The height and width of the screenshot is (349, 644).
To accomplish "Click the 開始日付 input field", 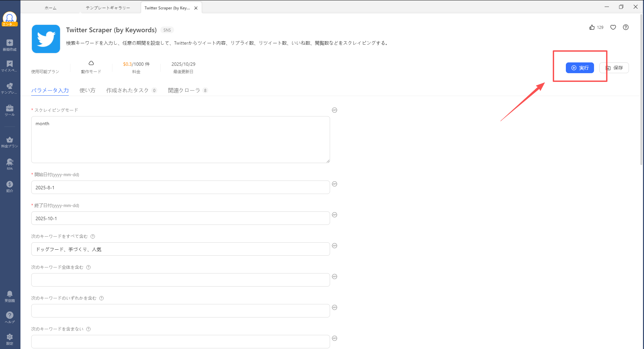I will click(x=180, y=188).
